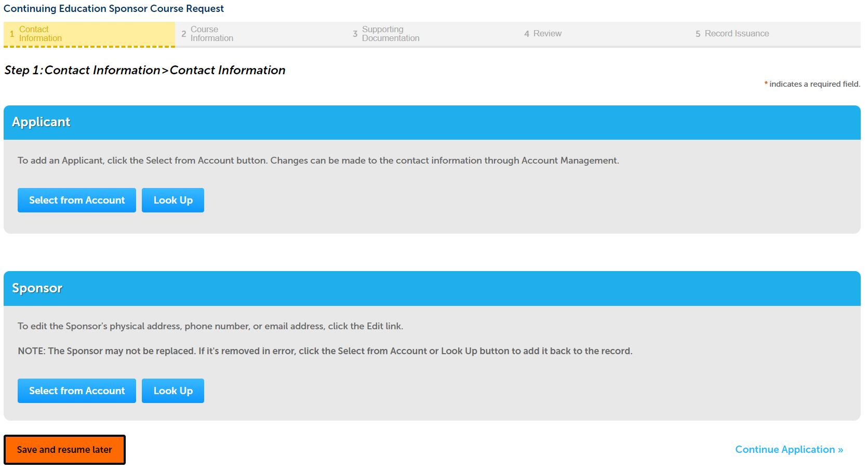Click the Step 1 Contact Information breadcrumb heading

(145, 70)
